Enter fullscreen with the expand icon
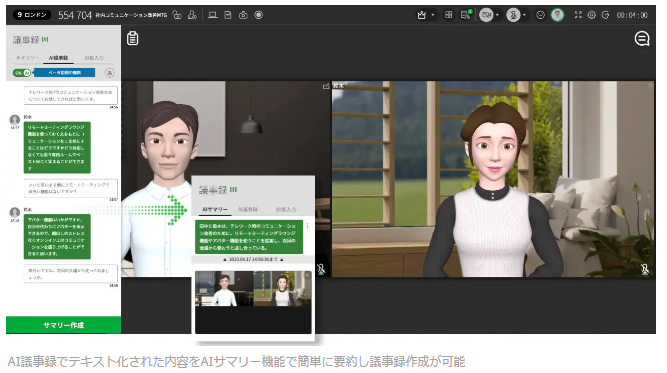 578,15
